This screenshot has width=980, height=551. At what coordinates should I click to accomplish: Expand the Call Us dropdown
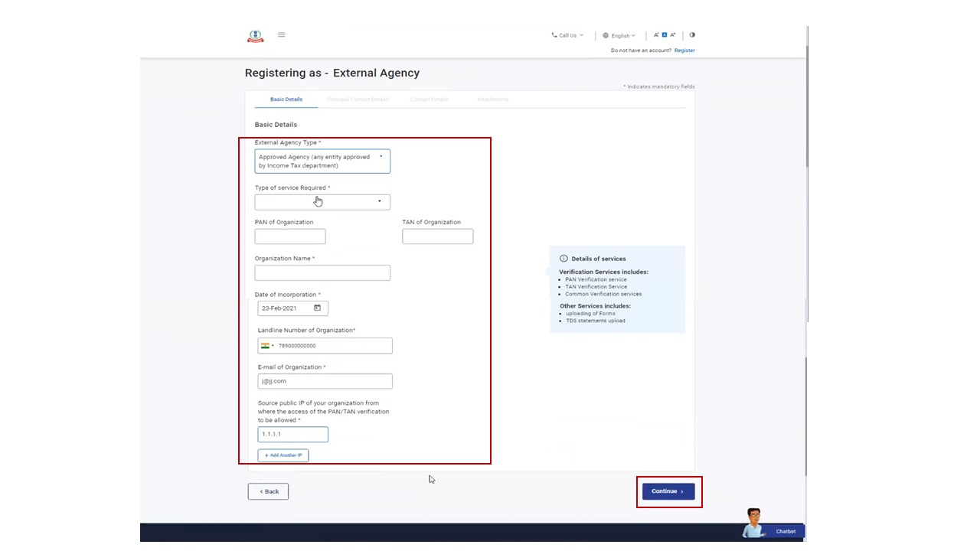(567, 35)
